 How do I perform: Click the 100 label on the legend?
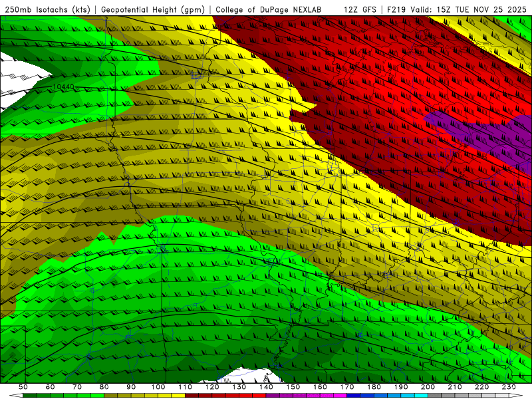pos(158,387)
